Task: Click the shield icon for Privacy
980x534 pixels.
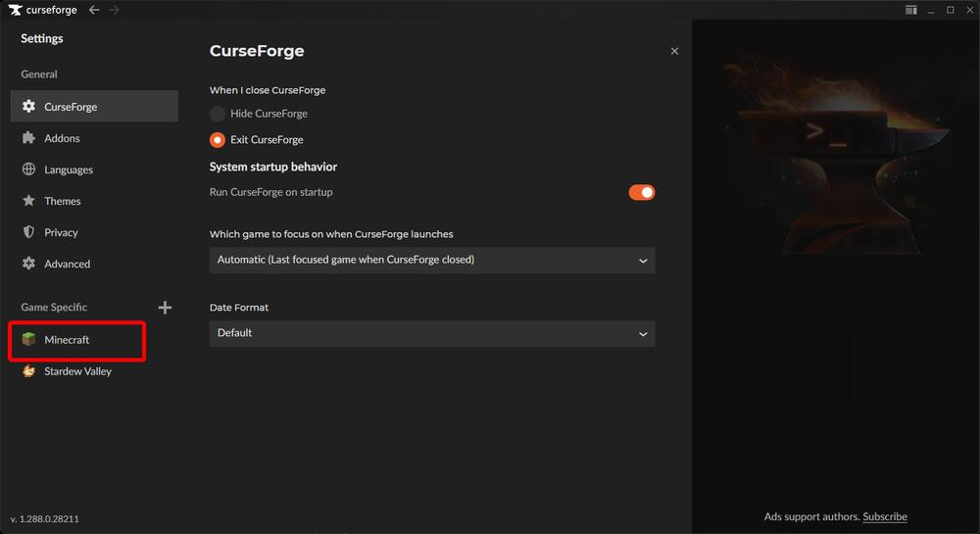Action: (28, 231)
